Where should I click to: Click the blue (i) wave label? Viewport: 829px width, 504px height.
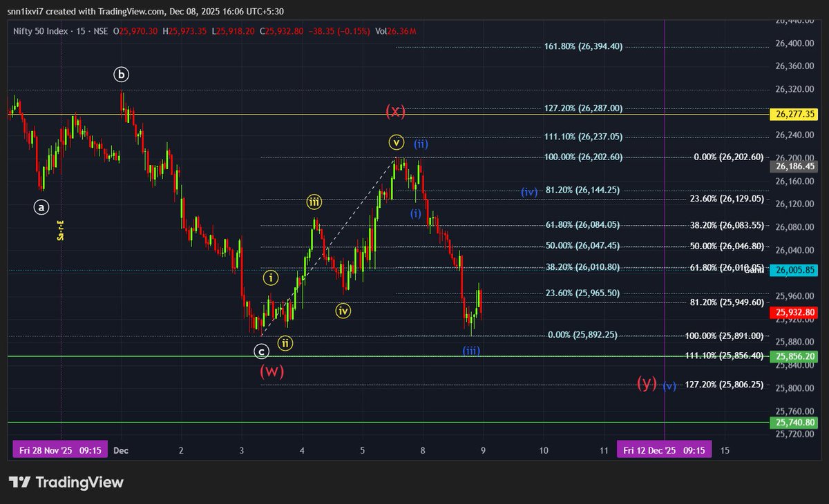tap(415, 213)
